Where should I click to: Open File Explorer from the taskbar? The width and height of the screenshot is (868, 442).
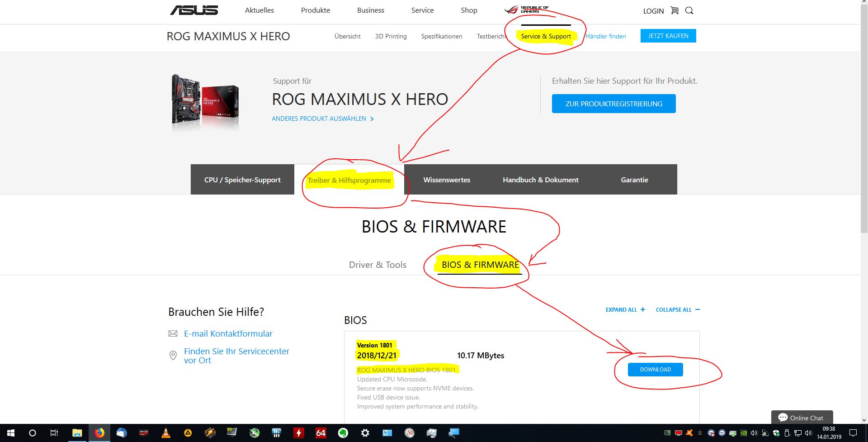tap(77, 433)
